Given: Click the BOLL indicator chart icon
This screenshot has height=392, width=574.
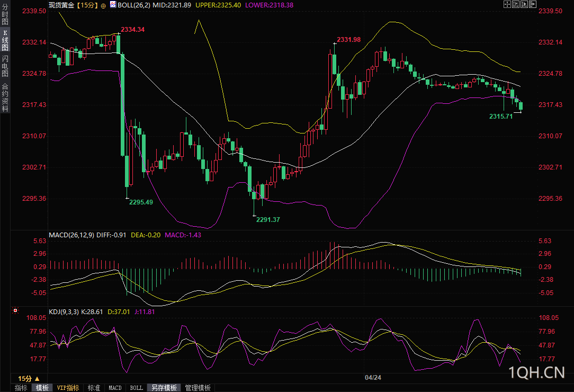Looking at the screenshot, I should pos(113,4).
